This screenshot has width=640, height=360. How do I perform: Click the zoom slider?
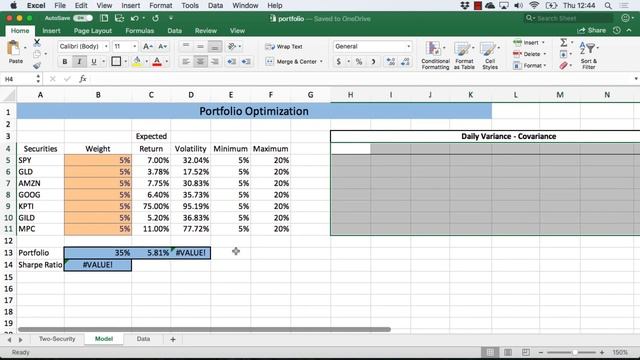click(571, 352)
